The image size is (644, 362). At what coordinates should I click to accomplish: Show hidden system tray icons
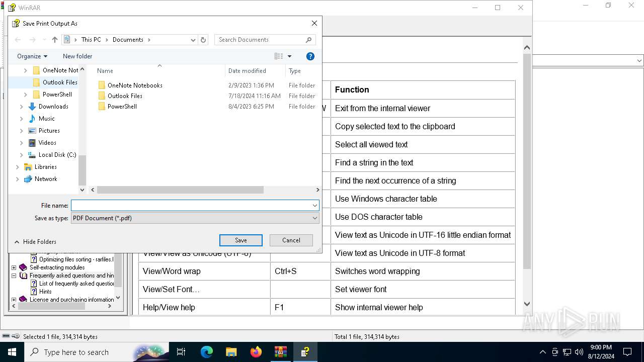[542, 352]
